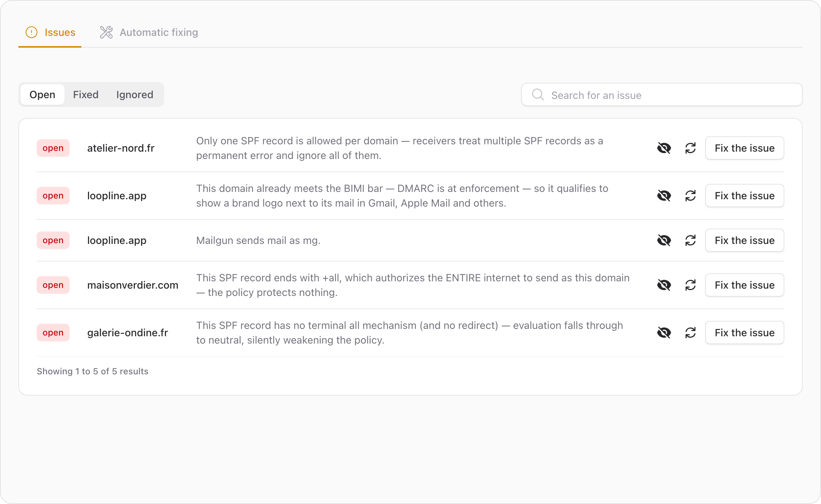Ignore the atelier-nord.fr SPF issue
The height and width of the screenshot is (504, 821).
coord(664,148)
